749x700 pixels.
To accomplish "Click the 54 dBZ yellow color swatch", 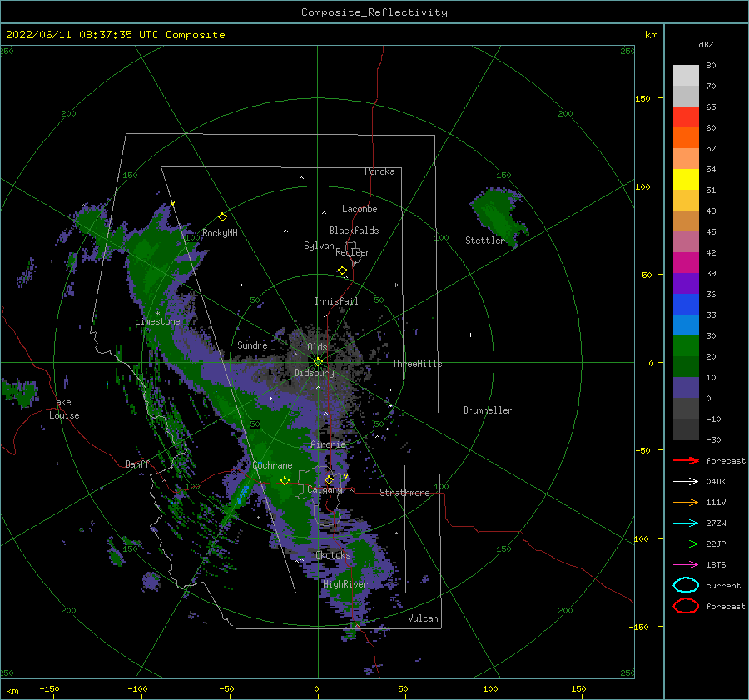I will tap(686, 179).
